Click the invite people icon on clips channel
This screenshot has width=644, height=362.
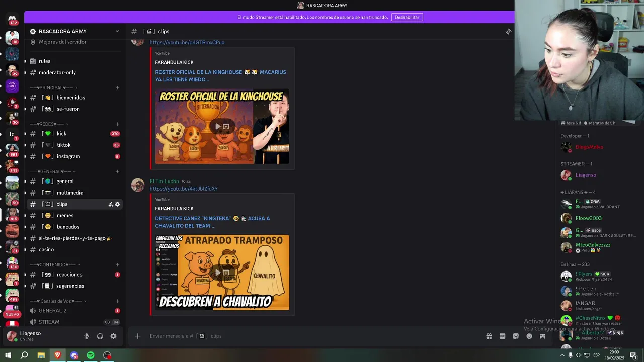(x=111, y=204)
